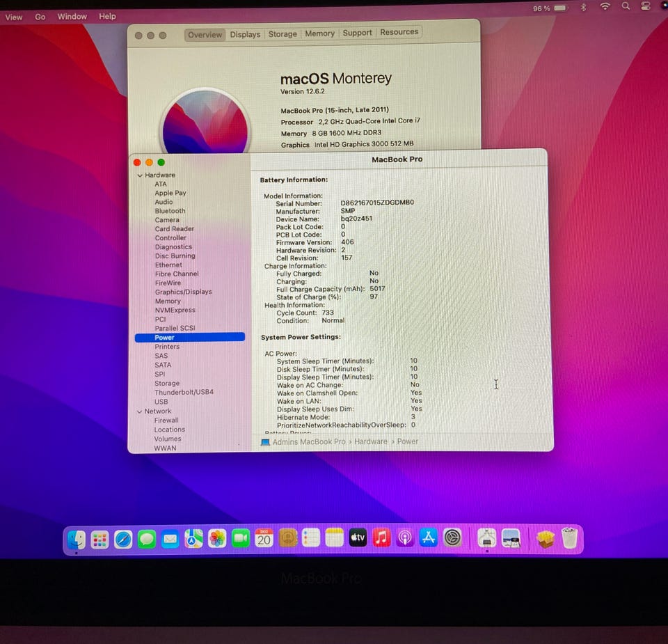The image size is (668, 644).
Task: Open the View menu
Action: point(14,17)
